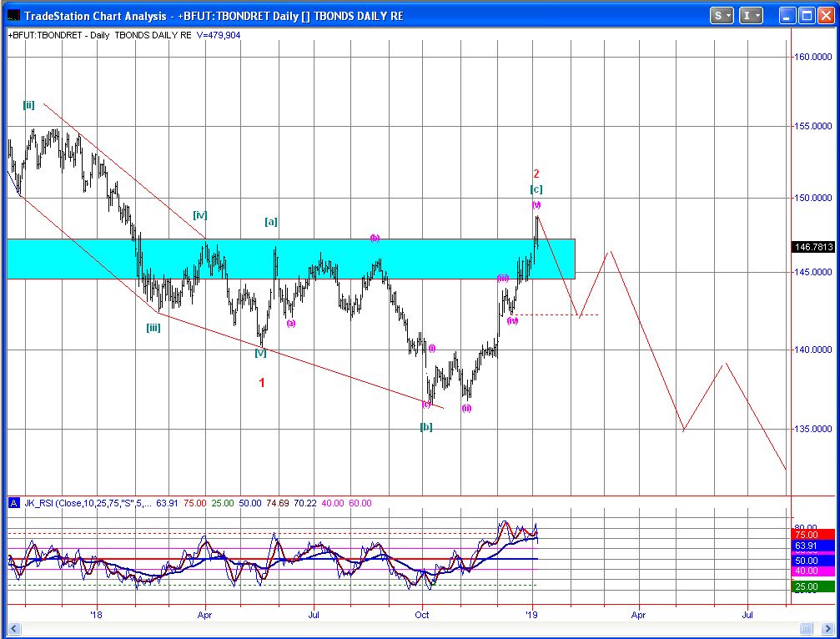The image size is (840, 639).
Task: Select the pink (iii) wave label
Action: pos(502,278)
